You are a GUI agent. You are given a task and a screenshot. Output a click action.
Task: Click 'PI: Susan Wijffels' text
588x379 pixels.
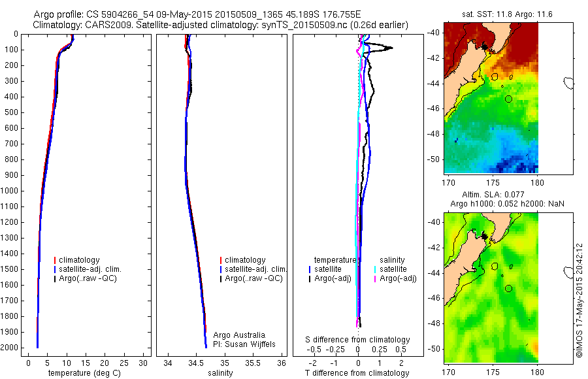pyautogui.click(x=244, y=344)
